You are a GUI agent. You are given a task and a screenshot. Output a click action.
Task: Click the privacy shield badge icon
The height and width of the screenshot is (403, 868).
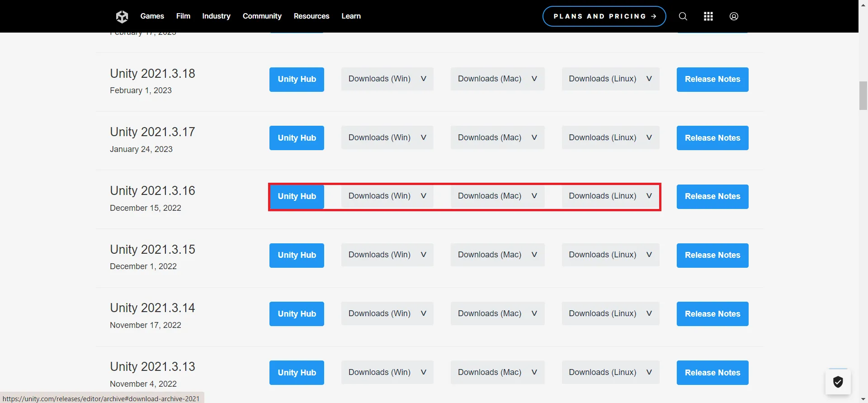coord(838,382)
